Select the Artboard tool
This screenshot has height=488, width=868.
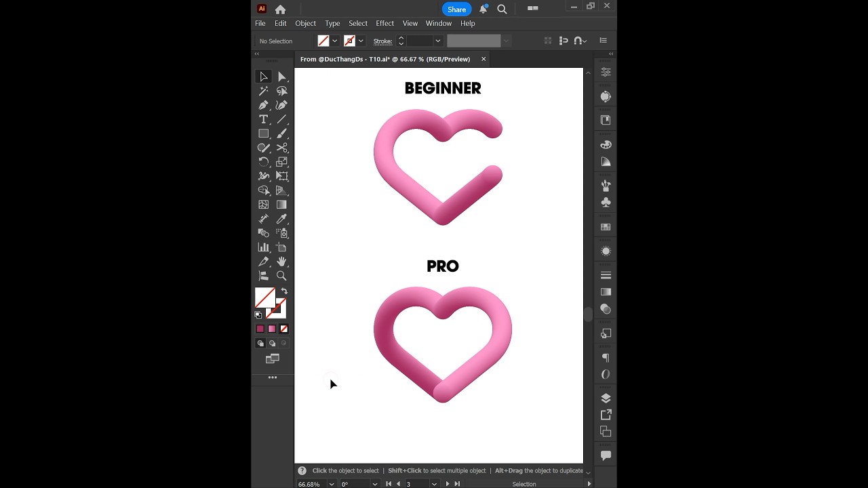point(281,247)
